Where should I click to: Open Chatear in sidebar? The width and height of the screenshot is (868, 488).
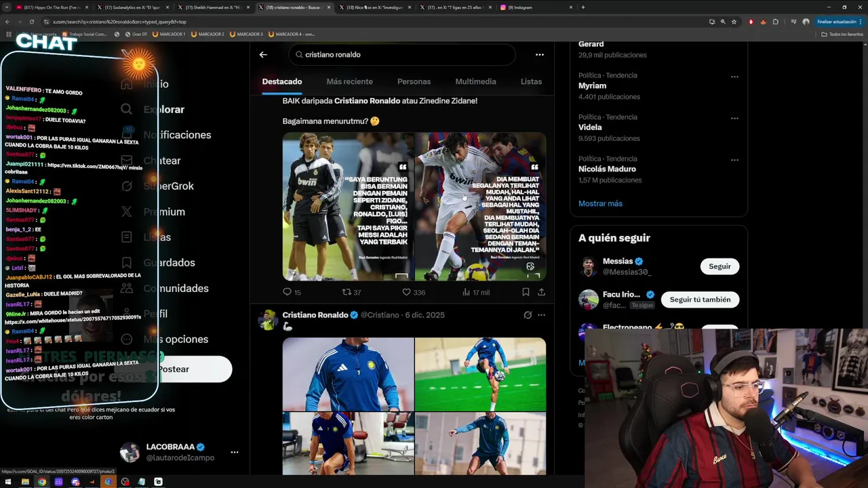pos(161,161)
